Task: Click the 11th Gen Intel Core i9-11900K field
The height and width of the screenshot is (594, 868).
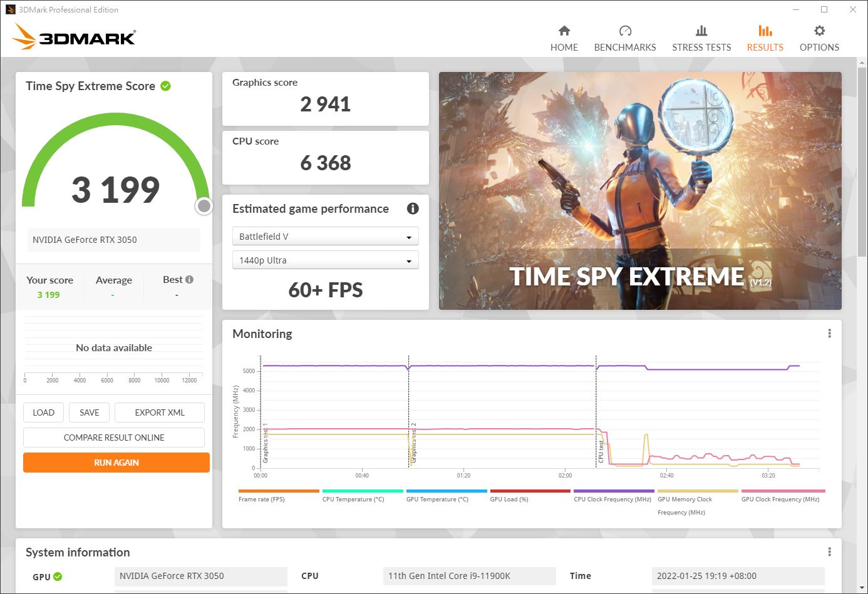Action: click(x=469, y=576)
